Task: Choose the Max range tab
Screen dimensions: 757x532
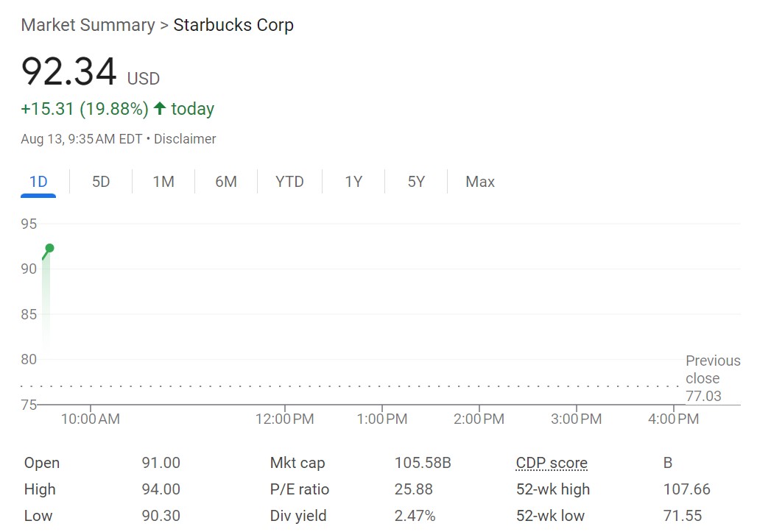Action: [480, 182]
